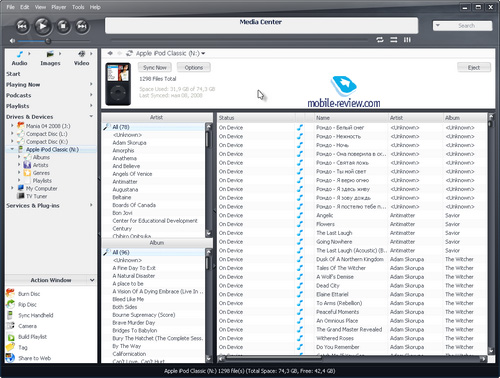This screenshot has height=378, width=500.
Task: Adjust the volume slider handle
Action: (x=48, y=41)
